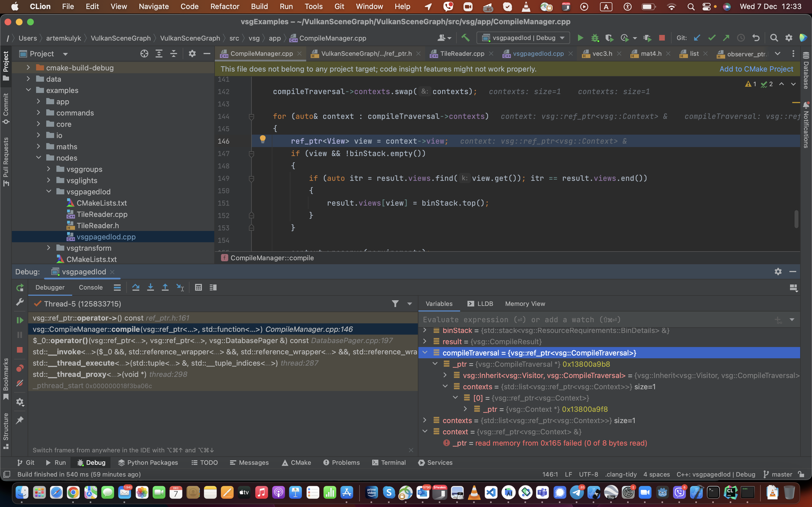Collapse the nodes folder in the project tree
This screenshot has height=507, width=812.
pyautogui.click(x=39, y=158)
